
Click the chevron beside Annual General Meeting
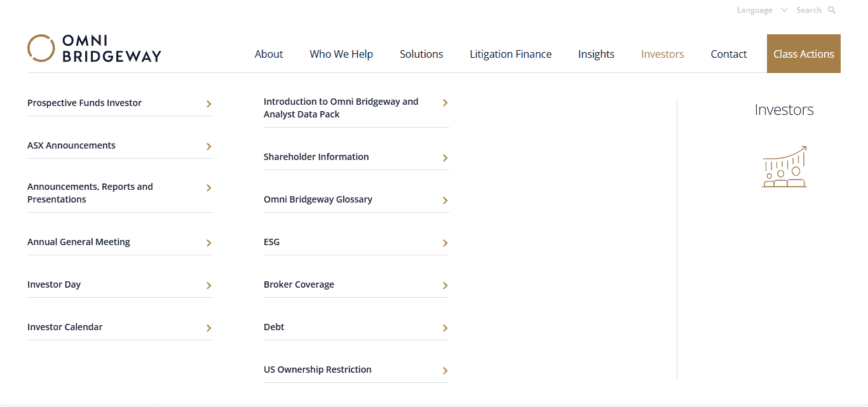208,243
